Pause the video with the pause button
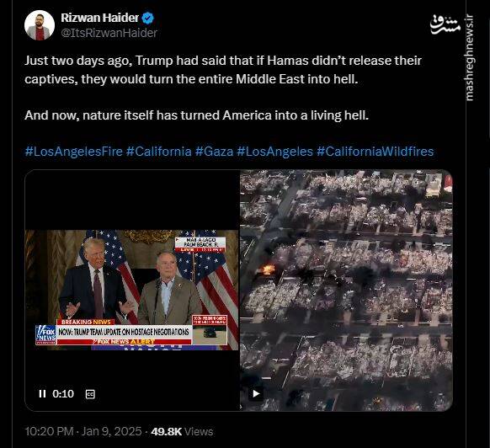 click(x=42, y=393)
